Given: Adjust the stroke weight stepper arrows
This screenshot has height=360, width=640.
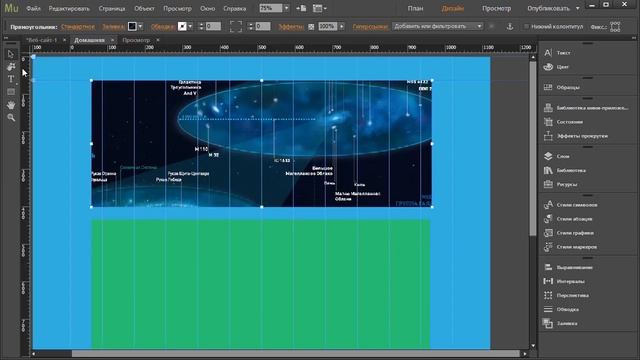Looking at the screenshot, I should (201, 27).
